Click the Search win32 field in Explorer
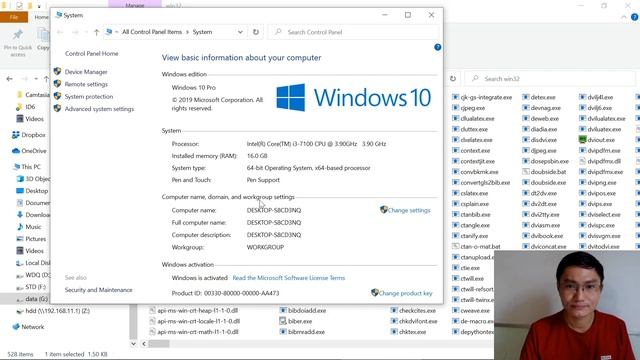 pos(550,79)
